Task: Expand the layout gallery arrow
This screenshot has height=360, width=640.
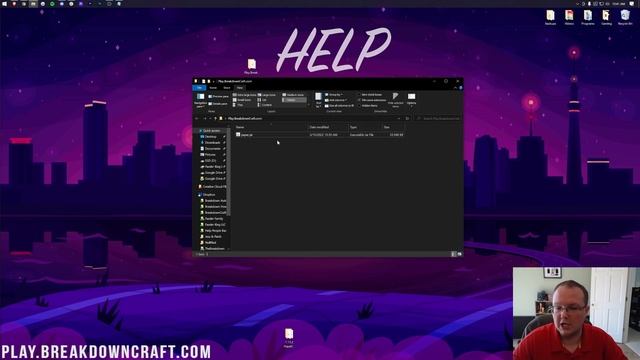Action: click(x=309, y=105)
